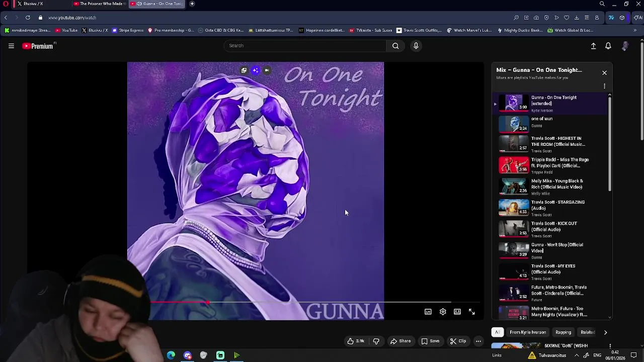Image resolution: width=644 pixels, height=362 pixels.
Task: Open browser extensions cube icon
Action: tap(622, 18)
